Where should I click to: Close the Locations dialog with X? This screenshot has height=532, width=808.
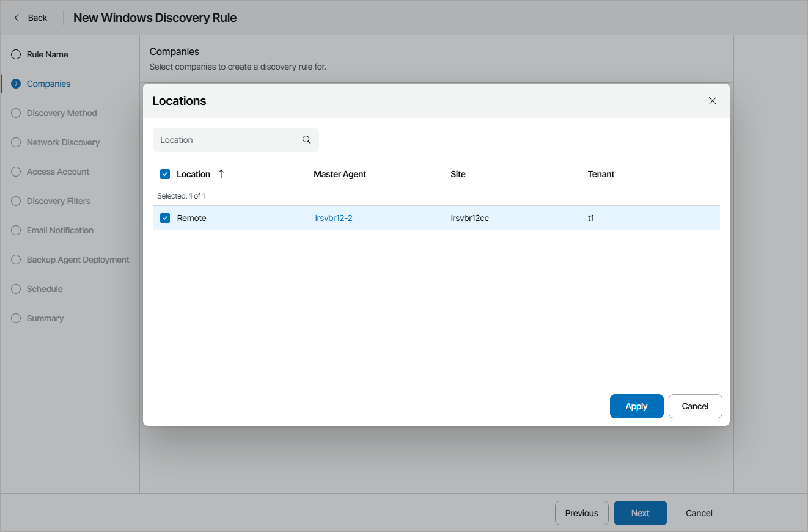point(712,101)
